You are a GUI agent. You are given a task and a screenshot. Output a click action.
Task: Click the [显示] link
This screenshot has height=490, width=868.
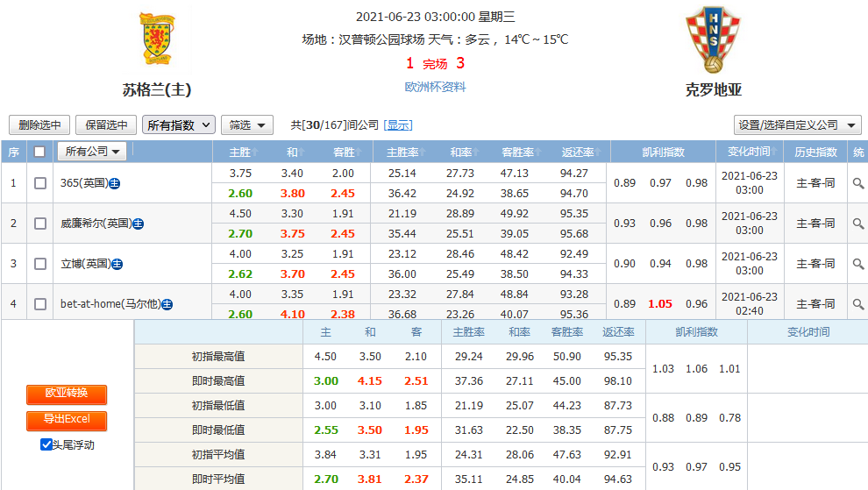(x=398, y=125)
